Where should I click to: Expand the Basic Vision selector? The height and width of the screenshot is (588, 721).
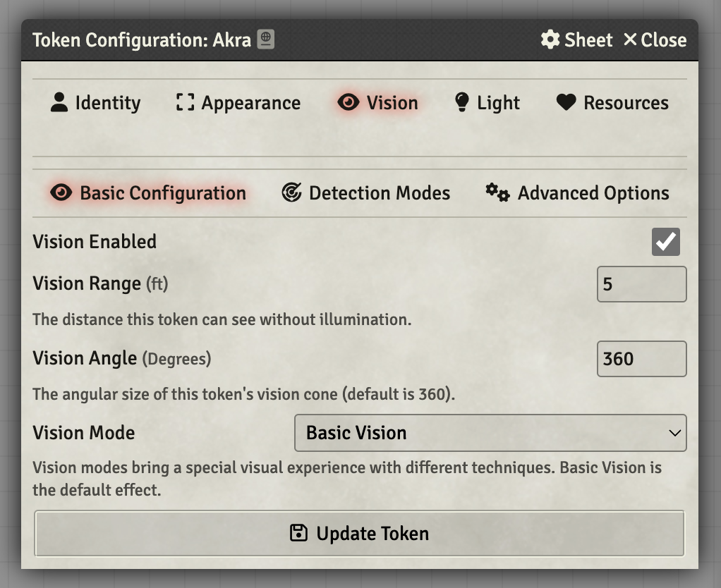490,433
